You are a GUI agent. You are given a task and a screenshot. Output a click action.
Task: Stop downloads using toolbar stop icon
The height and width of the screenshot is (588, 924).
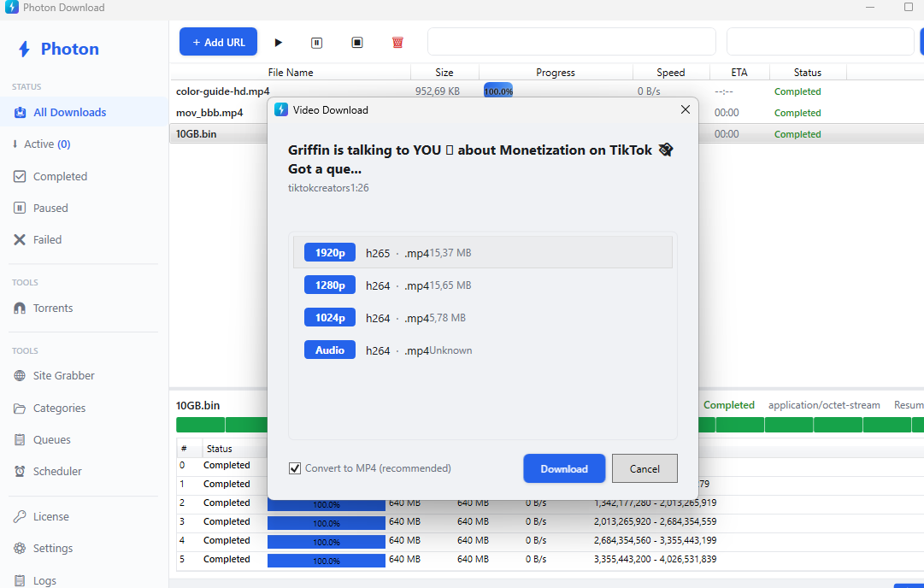click(357, 43)
